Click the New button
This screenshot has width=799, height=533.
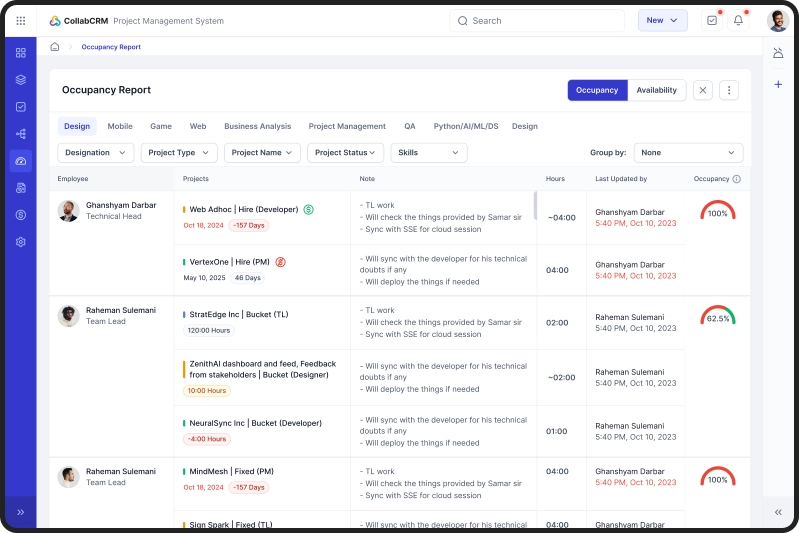click(662, 20)
